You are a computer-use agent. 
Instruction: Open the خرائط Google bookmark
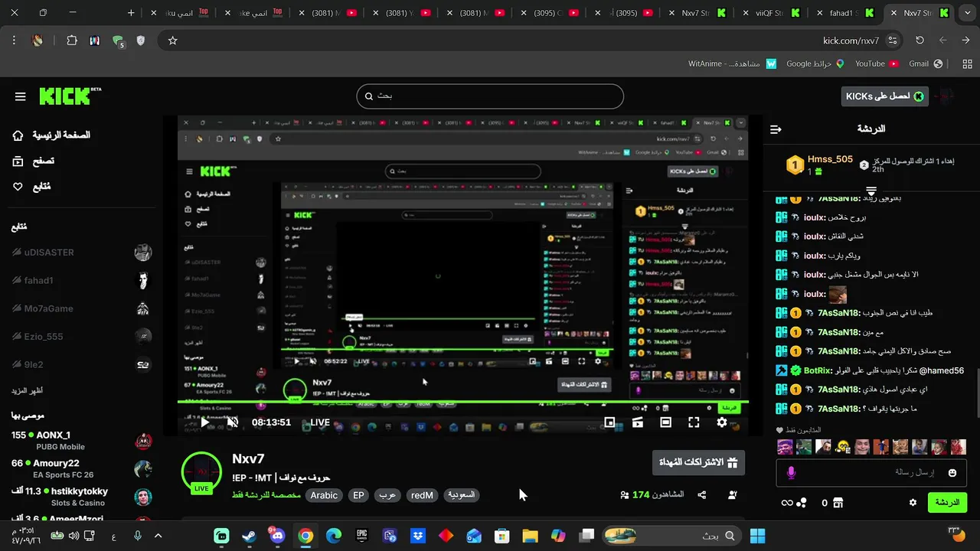tap(815, 64)
